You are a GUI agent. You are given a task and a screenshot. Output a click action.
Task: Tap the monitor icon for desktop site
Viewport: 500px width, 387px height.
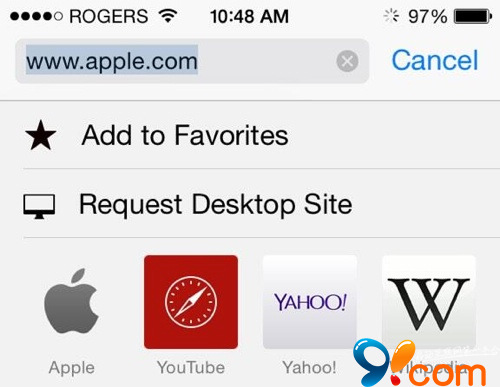(x=39, y=206)
